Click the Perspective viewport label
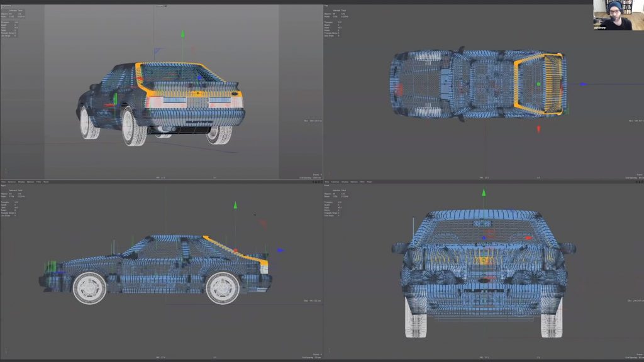 (6, 6)
